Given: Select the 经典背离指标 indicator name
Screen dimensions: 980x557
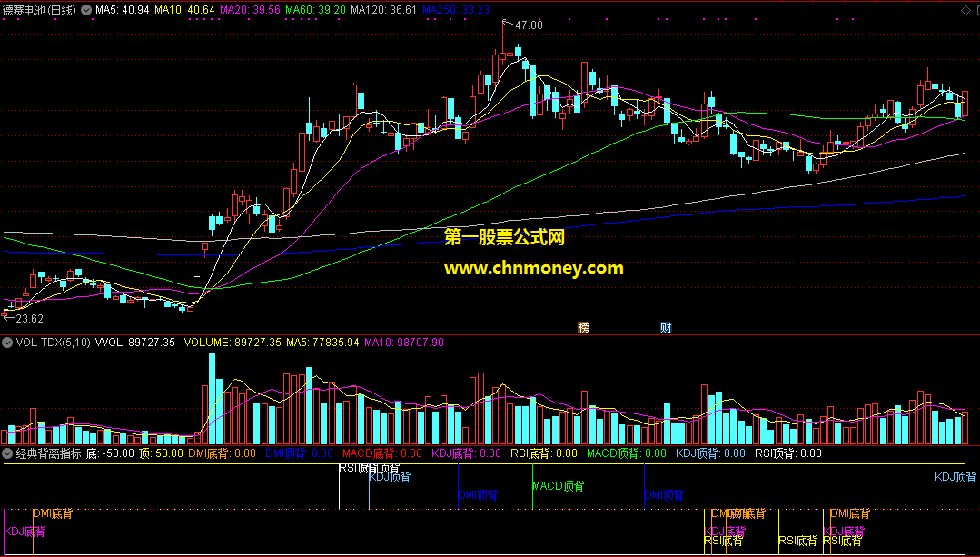Looking at the screenshot, I should pyautogui.click(x=49, y=453).
